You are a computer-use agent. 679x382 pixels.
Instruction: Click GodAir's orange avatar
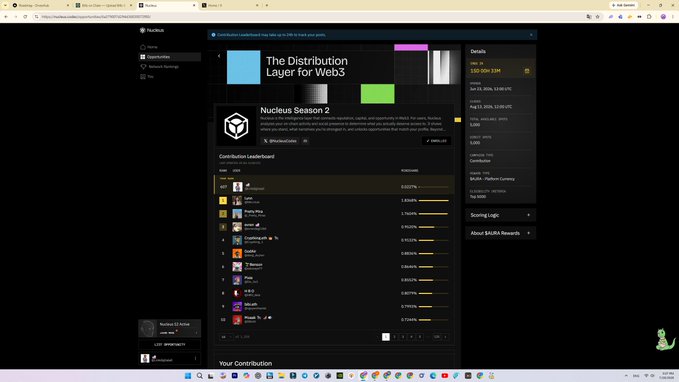237,253
